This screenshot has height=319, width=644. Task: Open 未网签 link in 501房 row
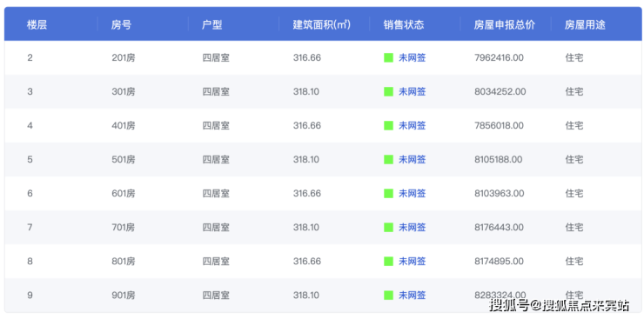(x=412, y=160)
